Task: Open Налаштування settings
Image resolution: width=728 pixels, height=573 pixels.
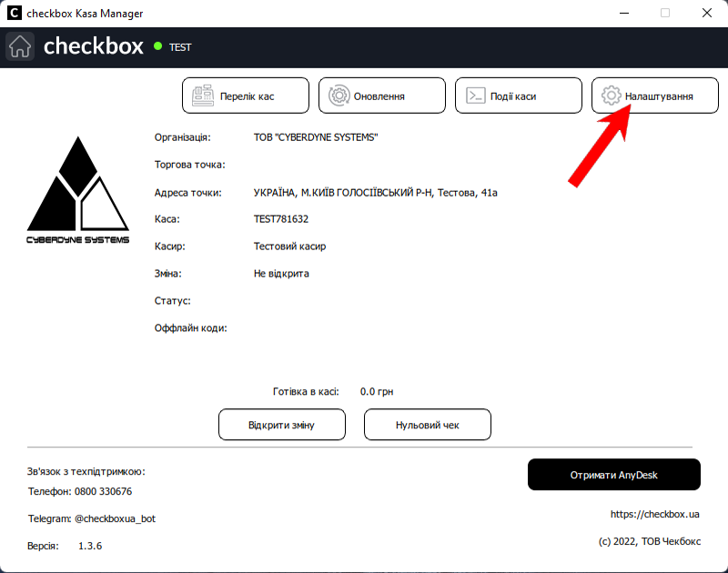Action: (655, 95)
